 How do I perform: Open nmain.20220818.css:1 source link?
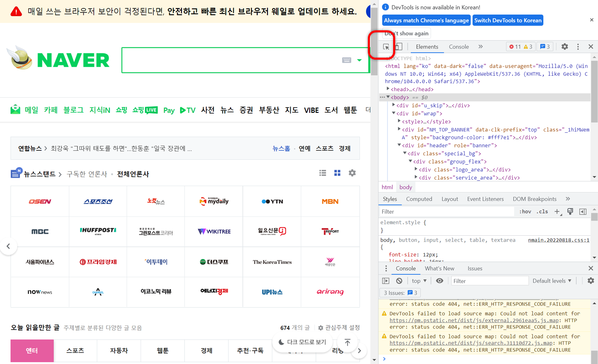[x=559, y=240]
